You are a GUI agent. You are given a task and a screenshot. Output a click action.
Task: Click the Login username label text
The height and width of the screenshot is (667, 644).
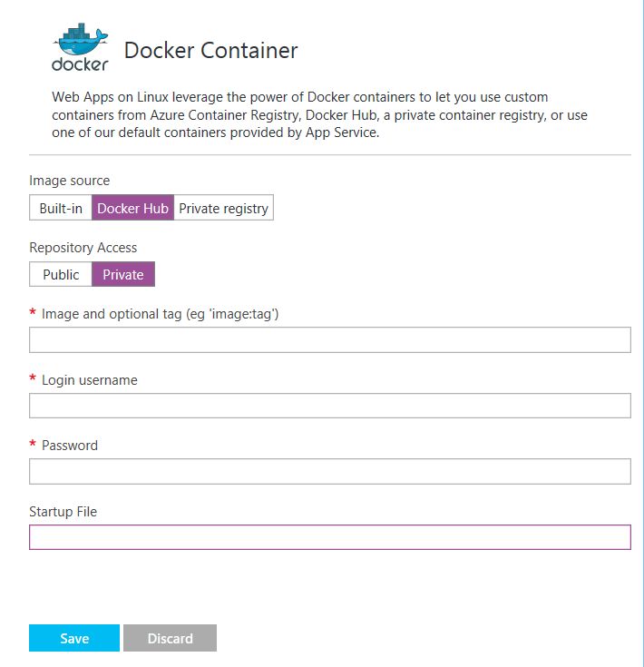89,380
